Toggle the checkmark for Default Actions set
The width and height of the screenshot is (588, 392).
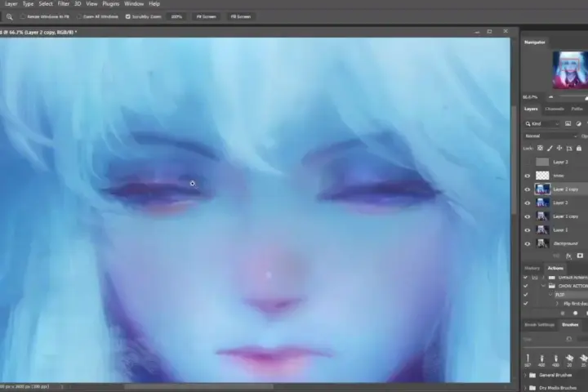526,277
